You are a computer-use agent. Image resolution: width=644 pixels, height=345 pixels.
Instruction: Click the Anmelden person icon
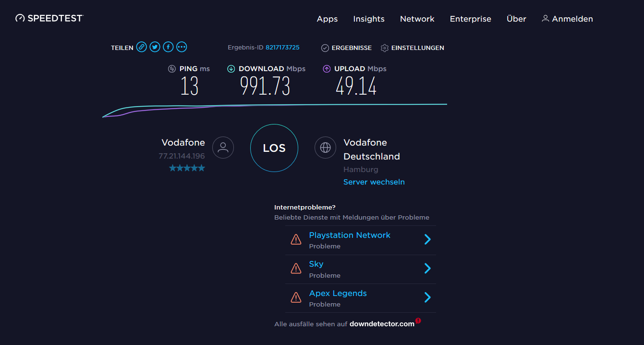(546, 18)
